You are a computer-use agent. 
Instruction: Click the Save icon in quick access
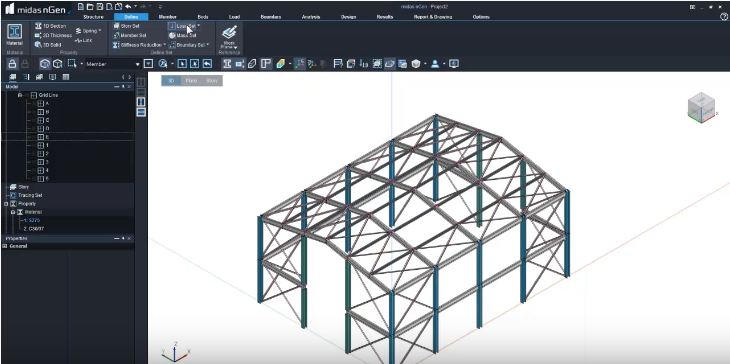click(x=99, y=7)
